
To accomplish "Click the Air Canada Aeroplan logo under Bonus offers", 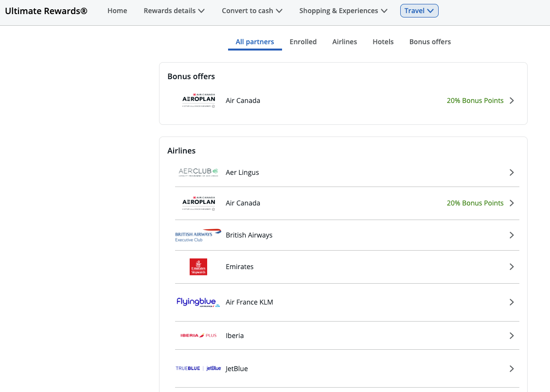I will 198,101.
